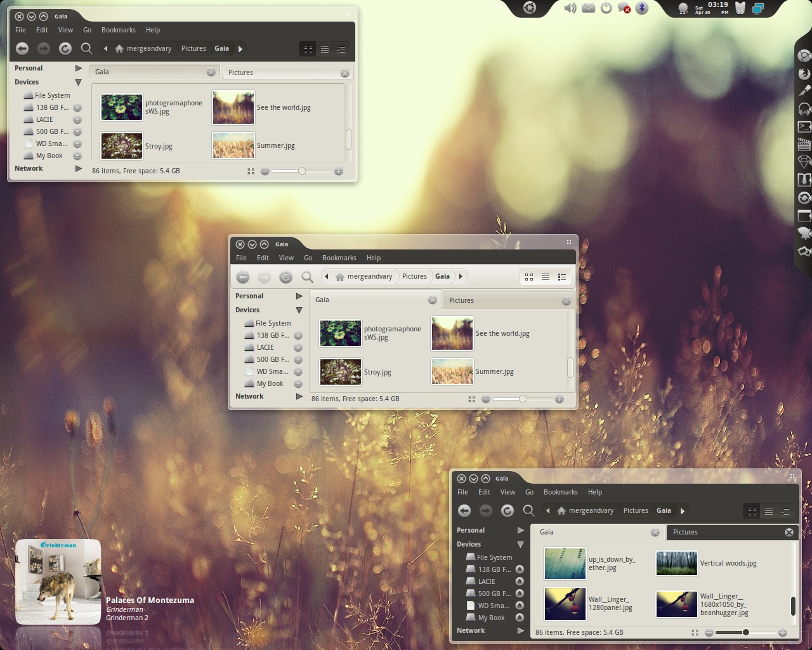This screenshot has height=650, width=812.
Task: Switch to list view in the light-toolbar window
Action: (546, 277)
